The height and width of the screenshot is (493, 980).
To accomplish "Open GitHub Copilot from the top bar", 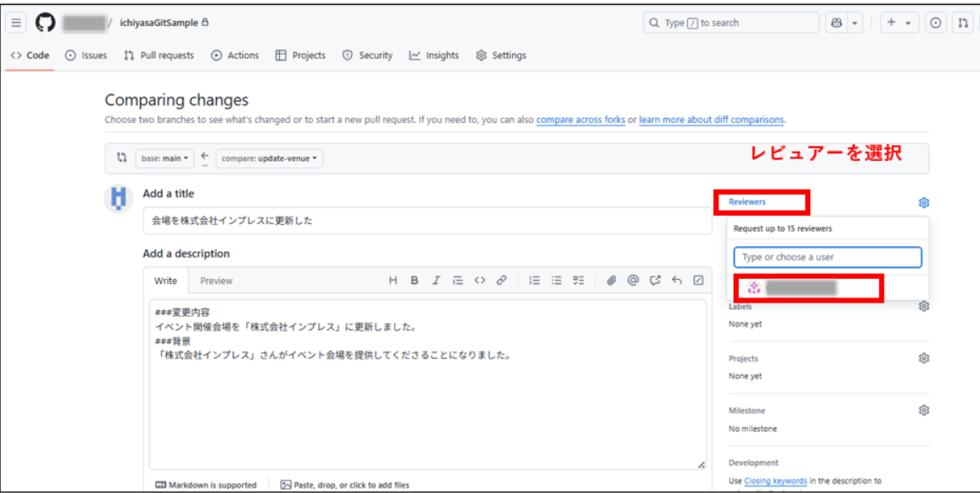I will point(837,23).
